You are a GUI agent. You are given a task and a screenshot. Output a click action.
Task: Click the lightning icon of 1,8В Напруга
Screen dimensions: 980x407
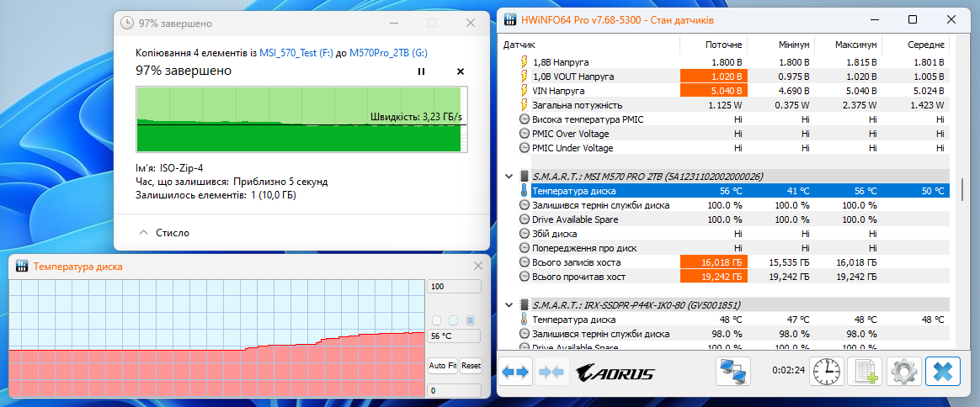525,62
